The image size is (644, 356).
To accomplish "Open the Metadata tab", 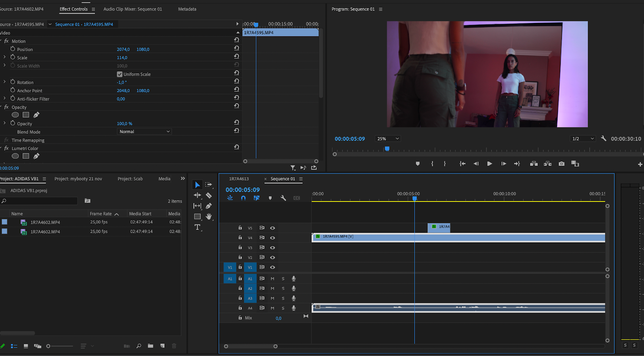I will tap(187, 9).
